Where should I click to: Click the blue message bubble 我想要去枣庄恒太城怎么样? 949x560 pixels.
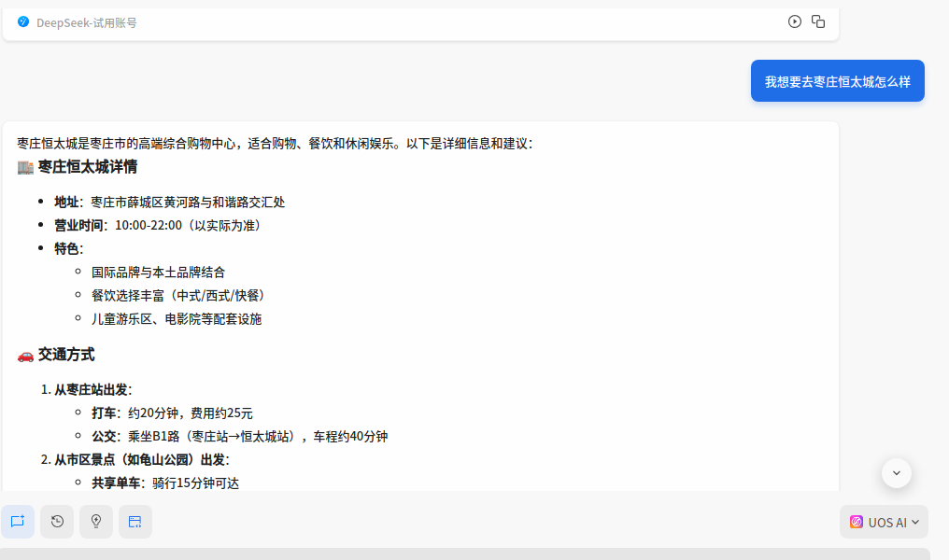(838, 81)
